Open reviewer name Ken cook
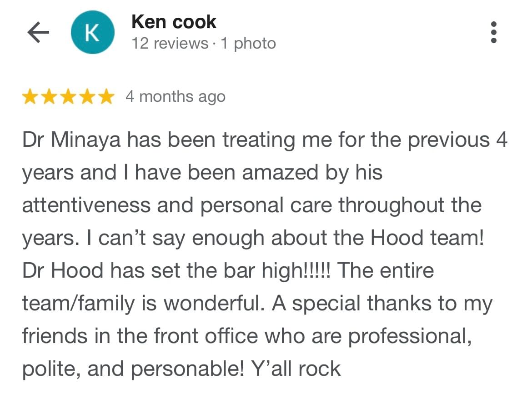 174,22
